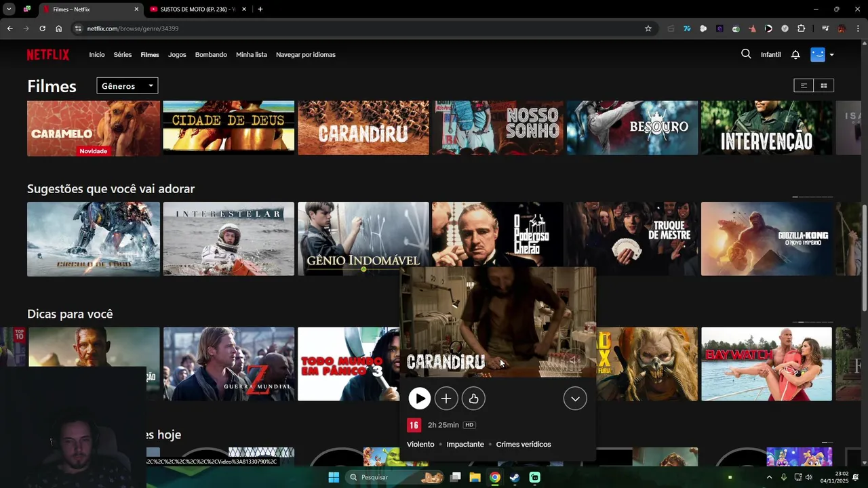Screen dimensions: 868x488
Task: Open Carandiru thumbnail in top row
Action: (x=363, y=128)
